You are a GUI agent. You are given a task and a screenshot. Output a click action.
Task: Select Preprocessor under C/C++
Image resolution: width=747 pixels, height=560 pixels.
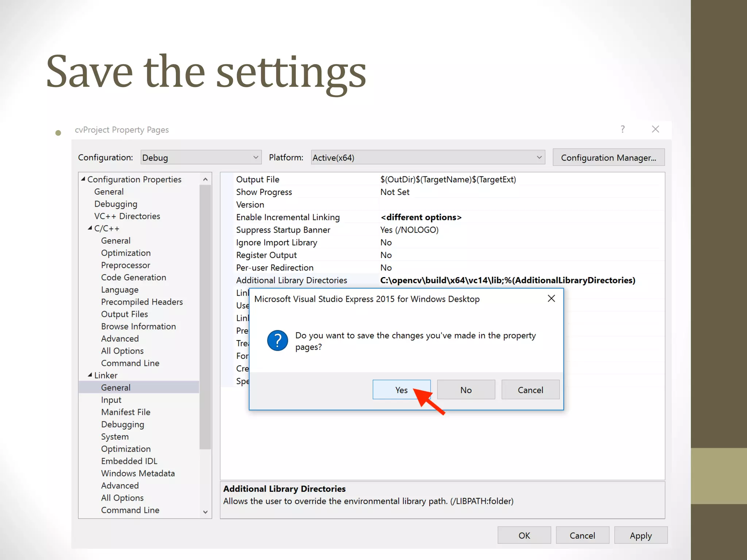tap(125, 265)
